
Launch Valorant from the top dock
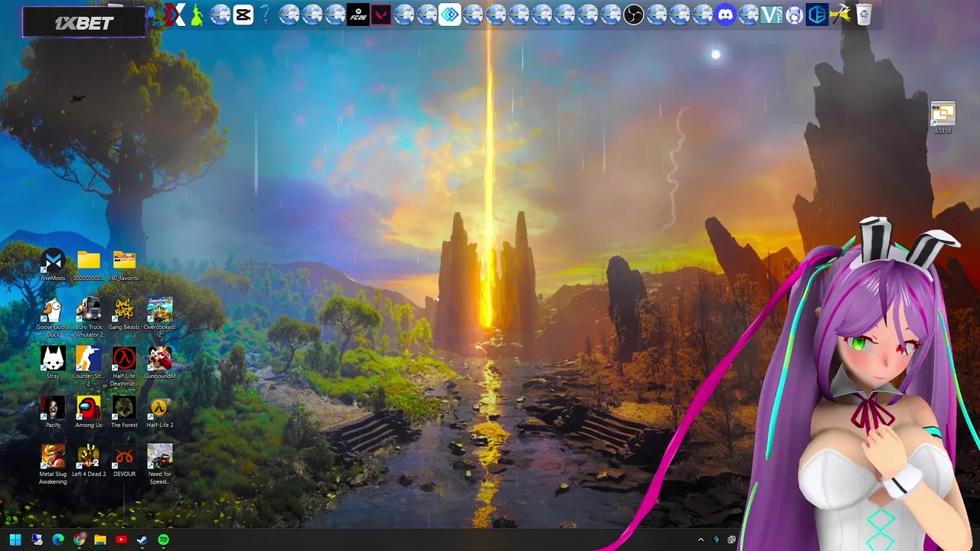tap(381, 14)
